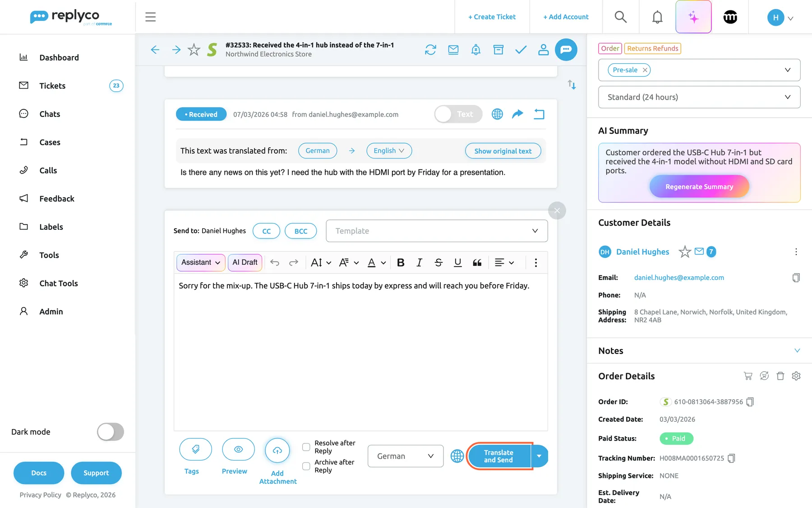Open the Template dropdown

(x=437, y=231)
